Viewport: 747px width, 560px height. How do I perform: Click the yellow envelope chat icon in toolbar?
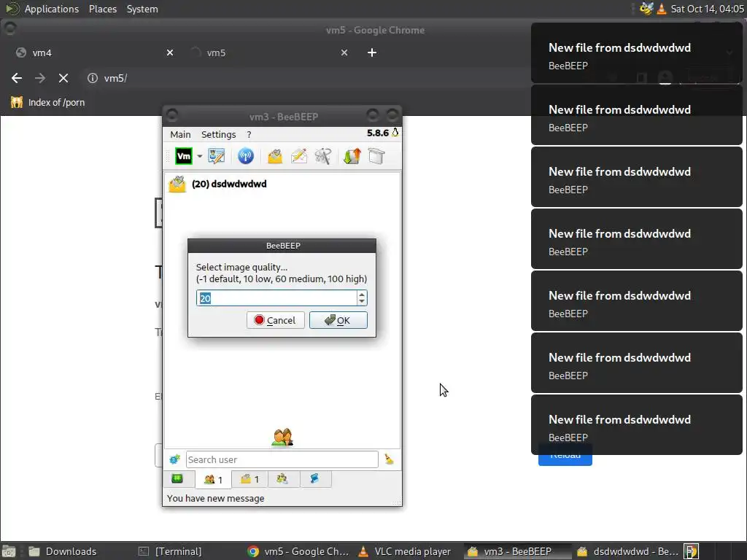point(275,156)
